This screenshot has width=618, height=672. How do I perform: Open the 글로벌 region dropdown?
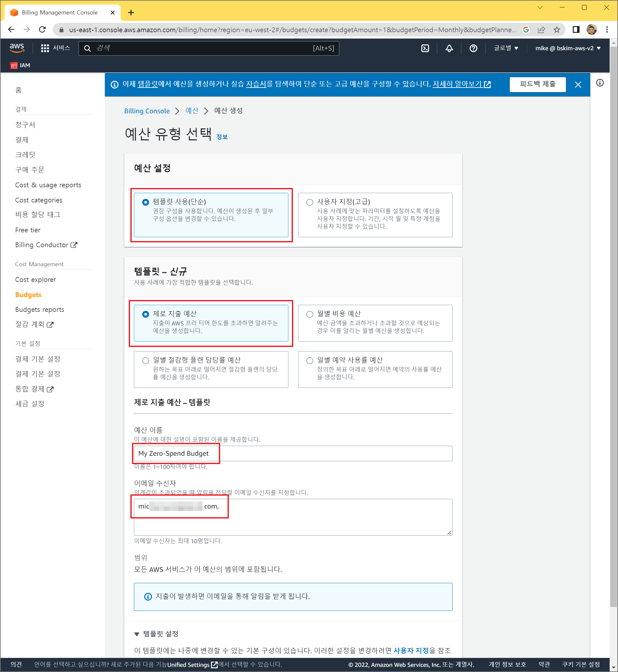pyautogui.click(x=506, y=48)
